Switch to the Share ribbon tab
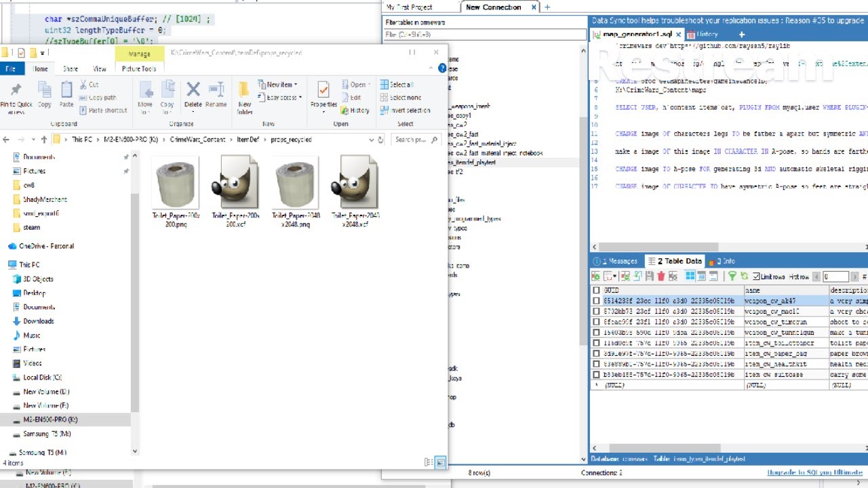 [71, 68]
